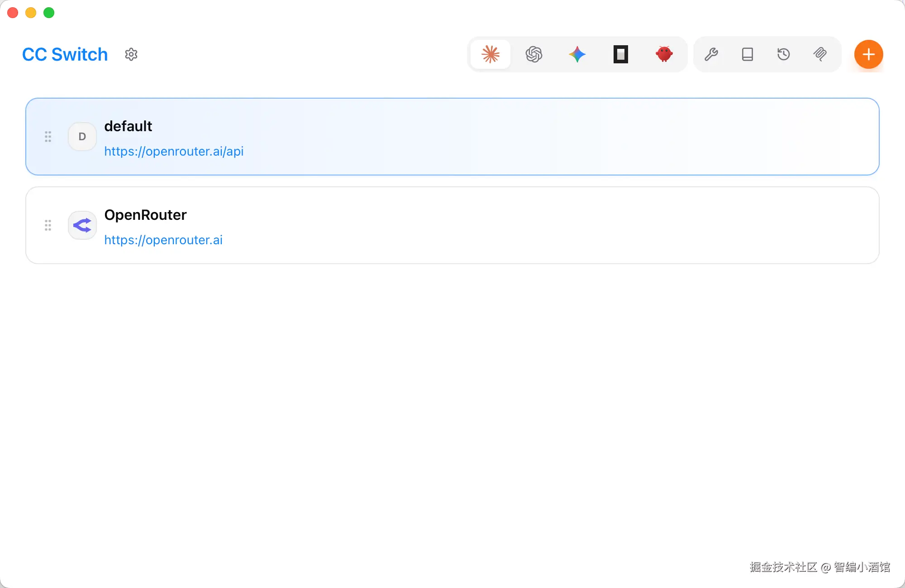This screenshot has width=905, height=588.
Task: Open the history clock icon
Action: point(784,54)
